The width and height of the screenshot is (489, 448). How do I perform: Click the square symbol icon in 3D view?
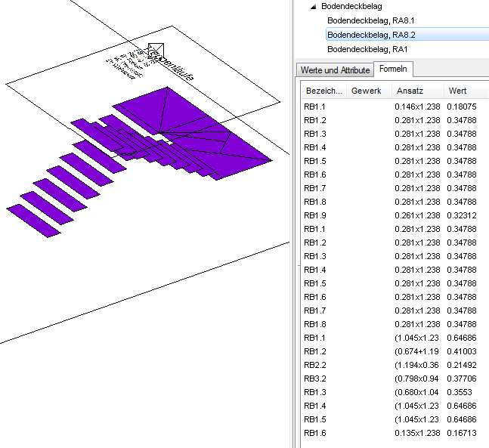[156, 51]
